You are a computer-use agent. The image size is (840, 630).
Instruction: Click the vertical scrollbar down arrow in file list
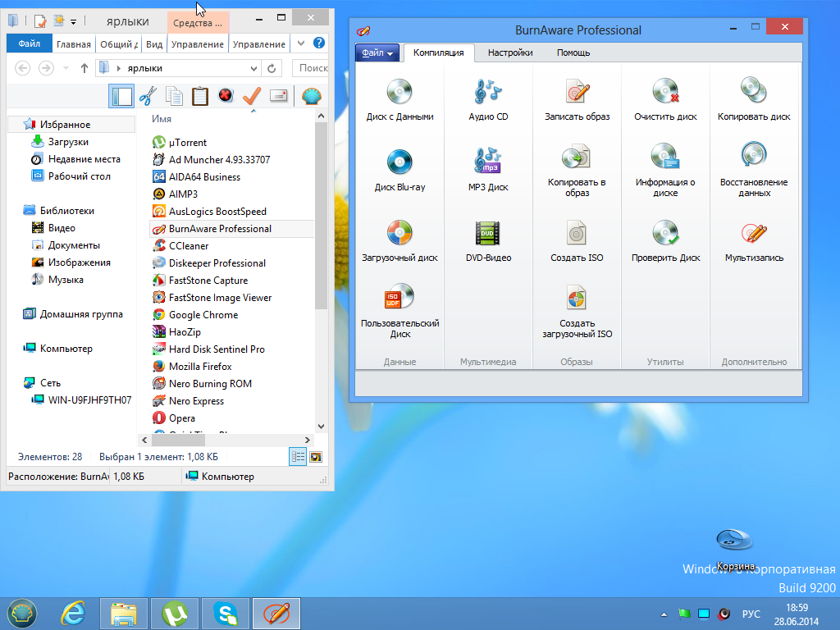pyautogui.click(x=321, y=427)
